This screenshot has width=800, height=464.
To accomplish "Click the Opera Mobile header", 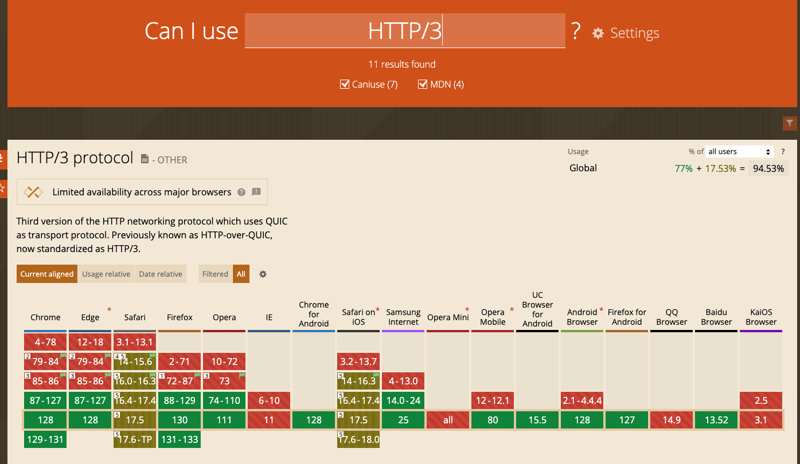I will 493,317.
